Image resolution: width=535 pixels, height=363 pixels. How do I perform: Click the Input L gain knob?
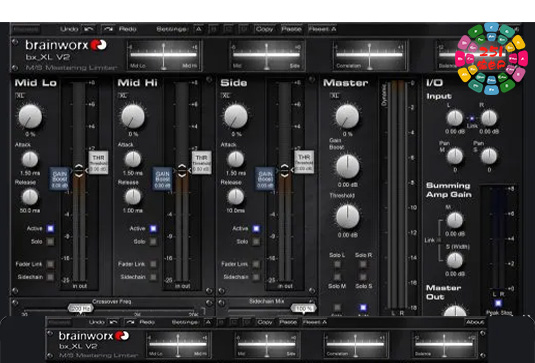pyautogui.click(x=455, y=118)
